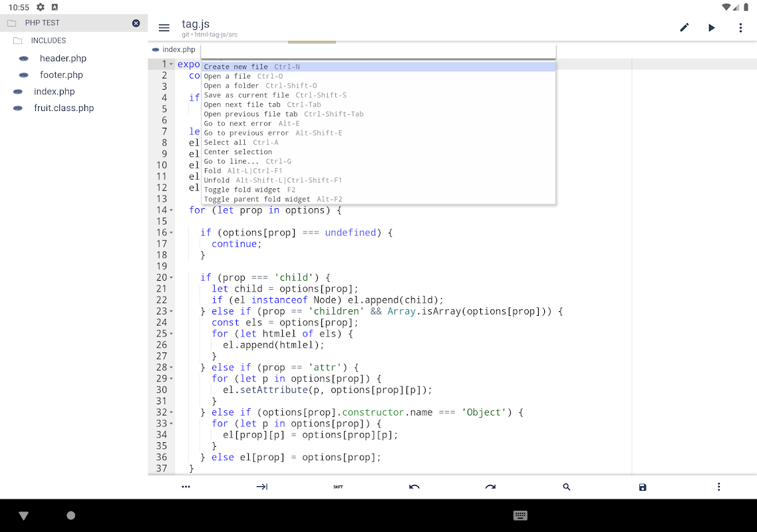
Task: Click PHP icon beside fruit.class.php
Action: point(18,108)
